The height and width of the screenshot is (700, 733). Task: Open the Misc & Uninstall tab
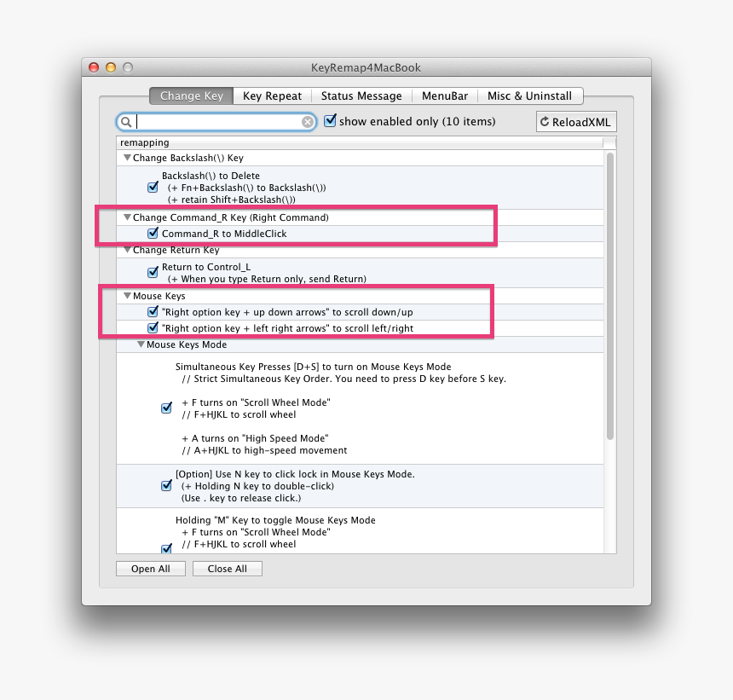[x=529, y=95]
